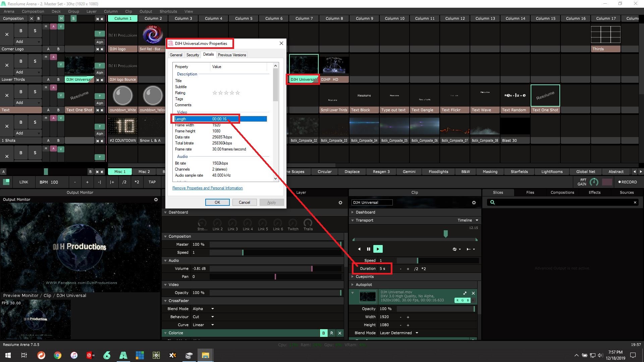Open Chrome from Windows taskbar
The height and width of the screenshot is (362, 644).
(x=58, y=355)
